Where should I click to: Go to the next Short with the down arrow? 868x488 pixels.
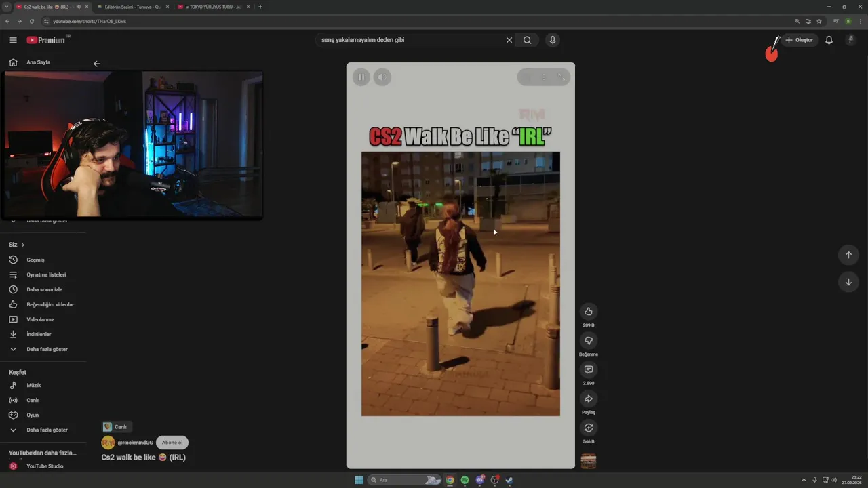click(x=848, y=282)
